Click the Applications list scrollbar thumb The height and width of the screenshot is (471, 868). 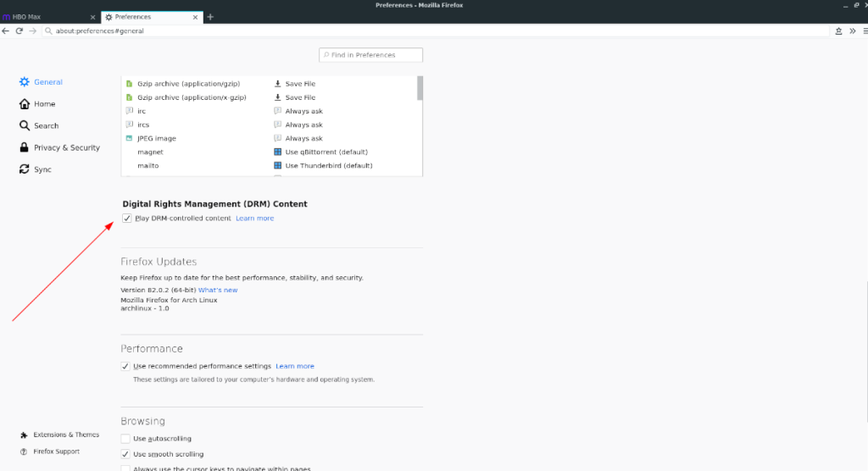(x=419, y=88)
